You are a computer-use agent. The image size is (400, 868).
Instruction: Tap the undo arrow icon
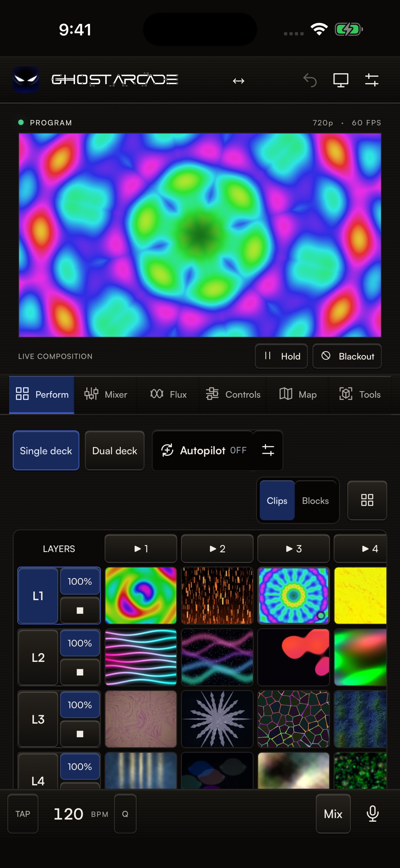(310, 80)
